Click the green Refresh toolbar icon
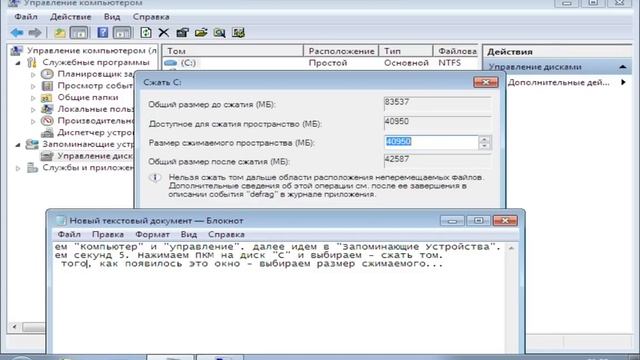This screenshot has width=640, height=360. coord(146,33)
